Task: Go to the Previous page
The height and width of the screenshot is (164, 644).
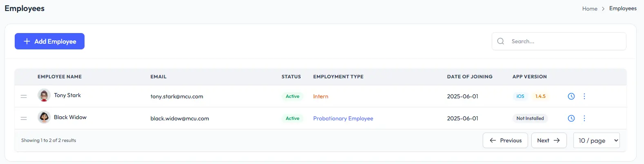Action: (x=505, y=140)
